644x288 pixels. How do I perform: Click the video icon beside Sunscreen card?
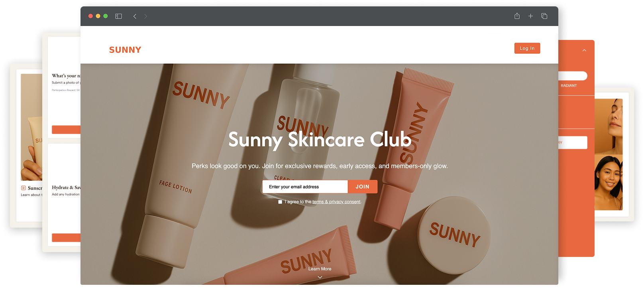(24, 188)
